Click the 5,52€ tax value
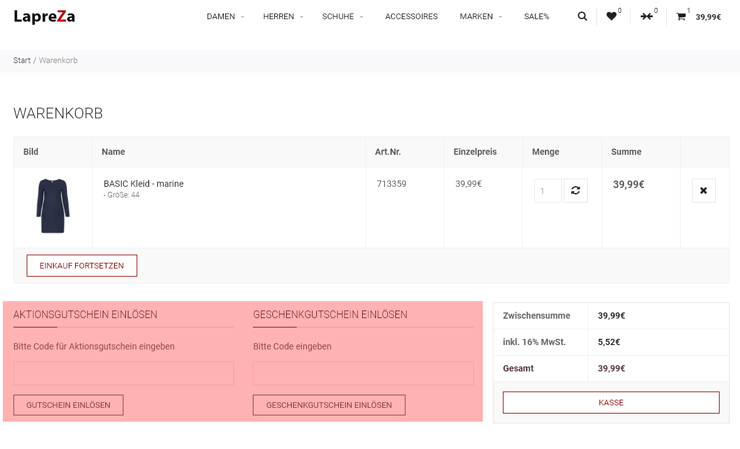 pos(609,342)
